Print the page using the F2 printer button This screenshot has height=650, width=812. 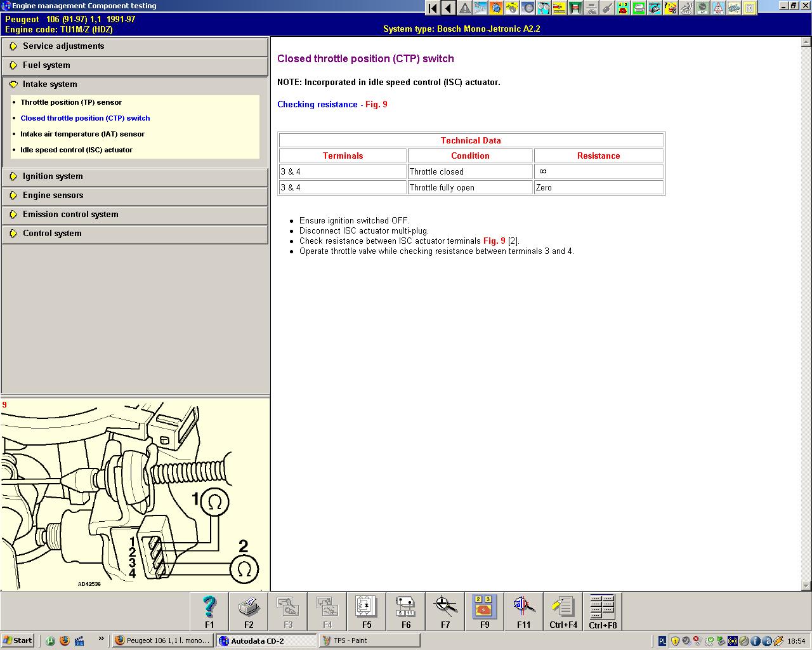249,612
